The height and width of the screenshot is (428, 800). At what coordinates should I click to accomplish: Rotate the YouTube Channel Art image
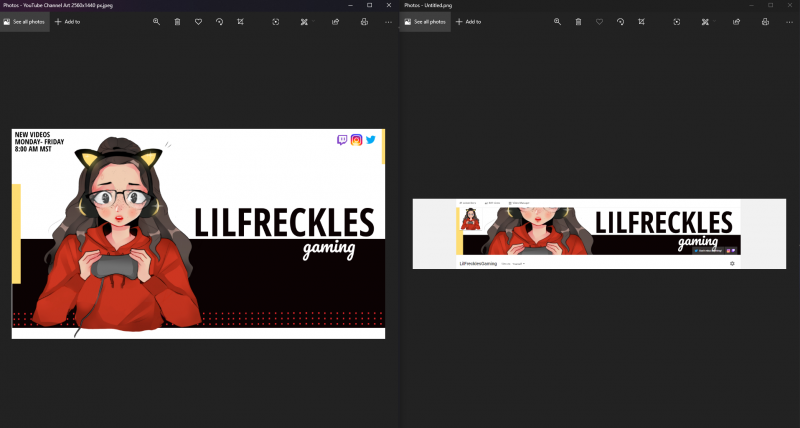219,21
